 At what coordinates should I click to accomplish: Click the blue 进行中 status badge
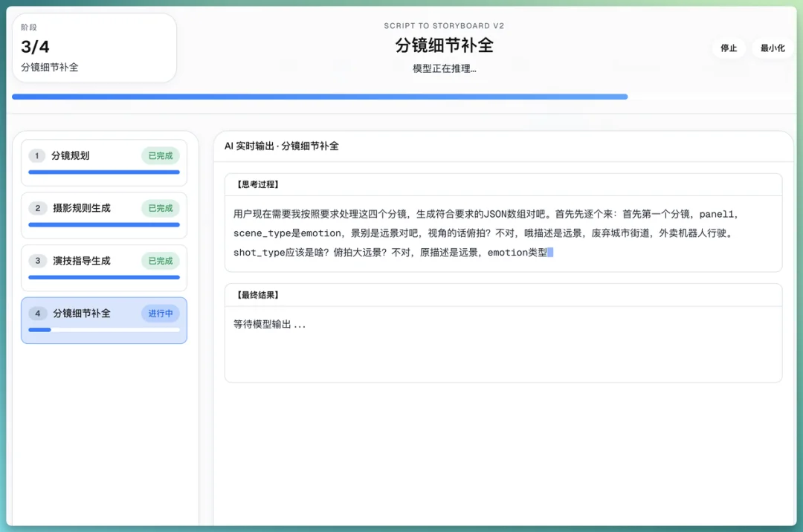(x=161, y=314)
